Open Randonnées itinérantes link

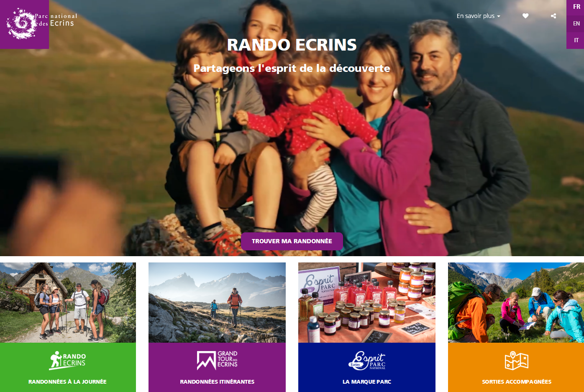tap(217, 382)
